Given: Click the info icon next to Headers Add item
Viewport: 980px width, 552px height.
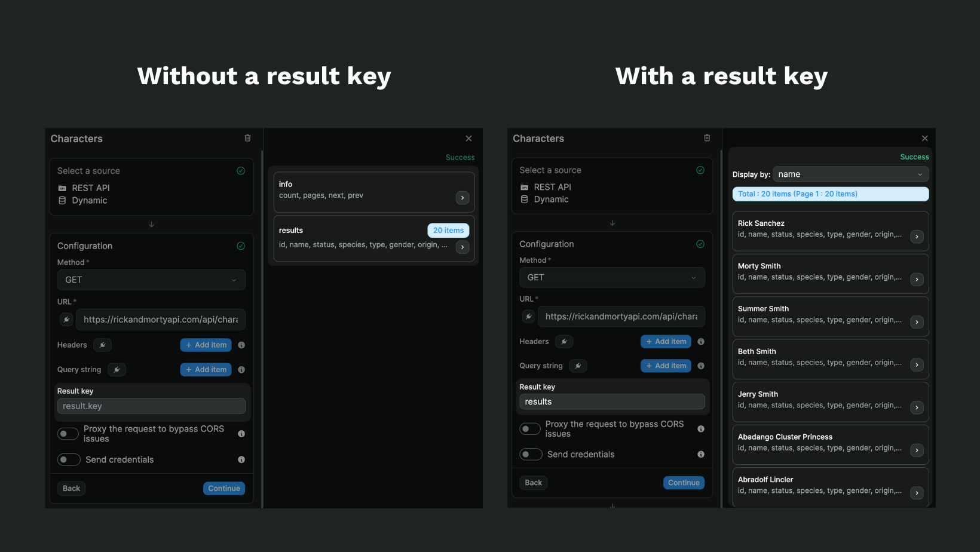Looking at the screenshot, I should pos(241,345).
